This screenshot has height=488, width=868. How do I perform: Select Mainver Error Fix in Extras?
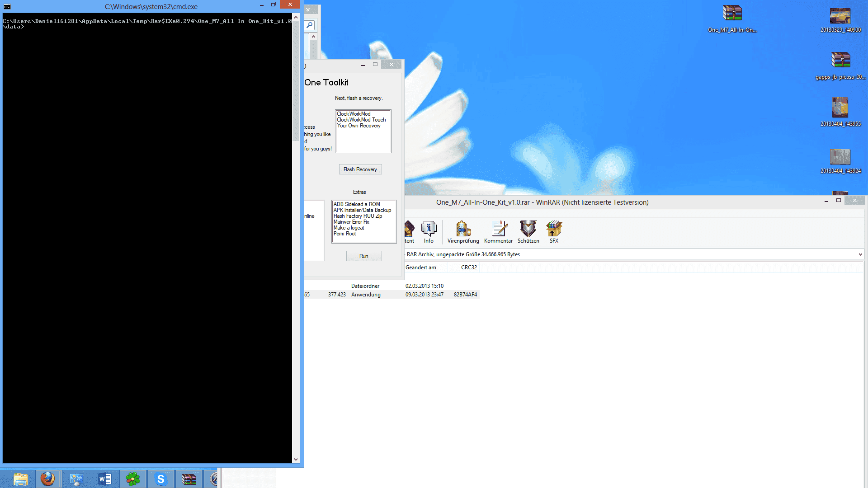(x=351, y=222)
